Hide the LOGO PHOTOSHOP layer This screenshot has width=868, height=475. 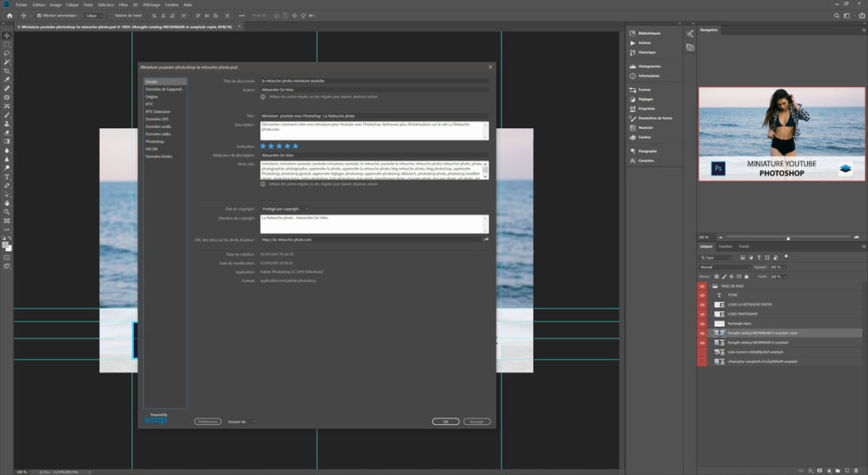click(702, 315)
